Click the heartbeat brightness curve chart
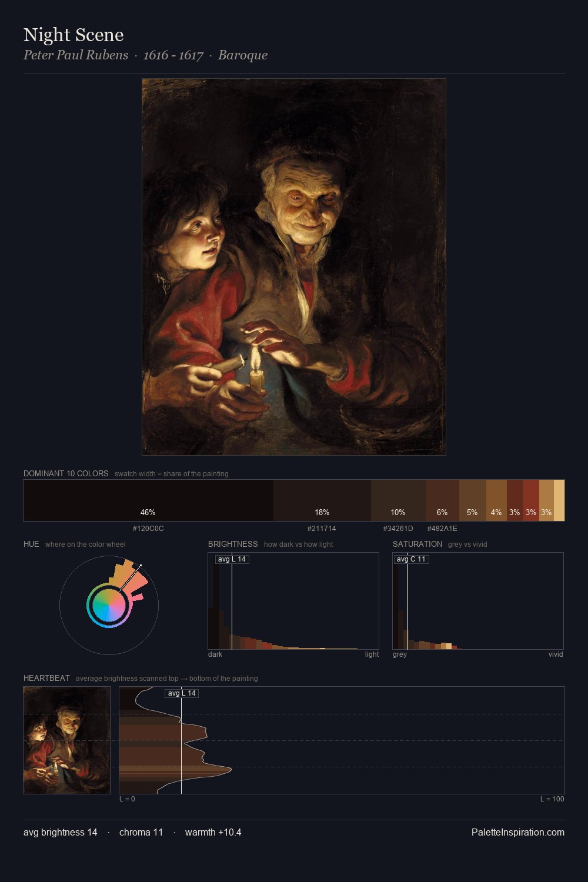The width and height of the screenshot is (588, 882). tap(342, 740)
